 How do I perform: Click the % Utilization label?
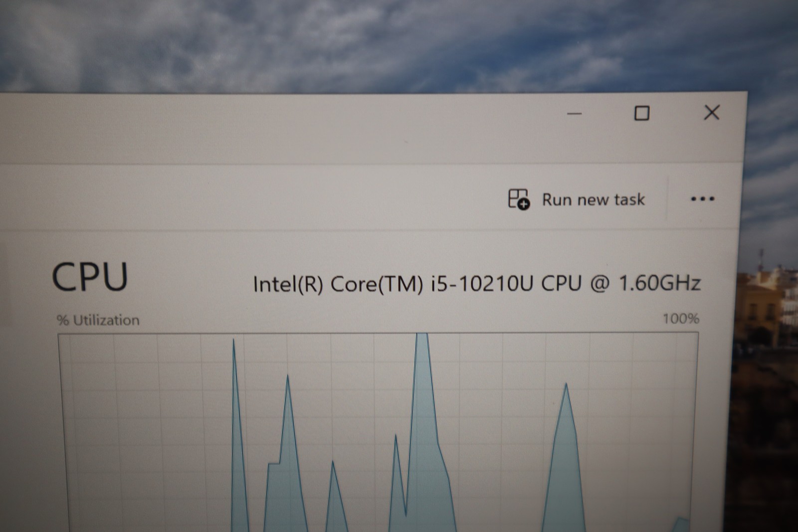coord(98,320)
